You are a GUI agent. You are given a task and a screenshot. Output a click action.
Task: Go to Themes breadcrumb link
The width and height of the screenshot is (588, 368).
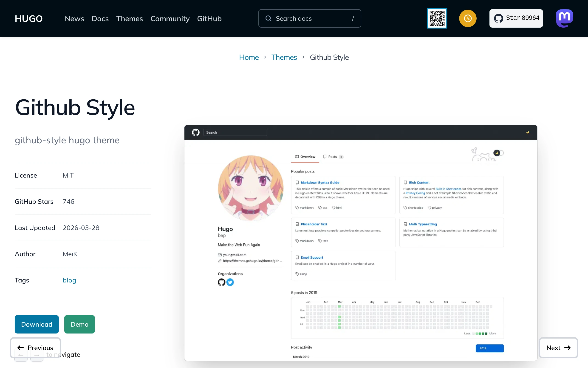(x=284, y=57)
